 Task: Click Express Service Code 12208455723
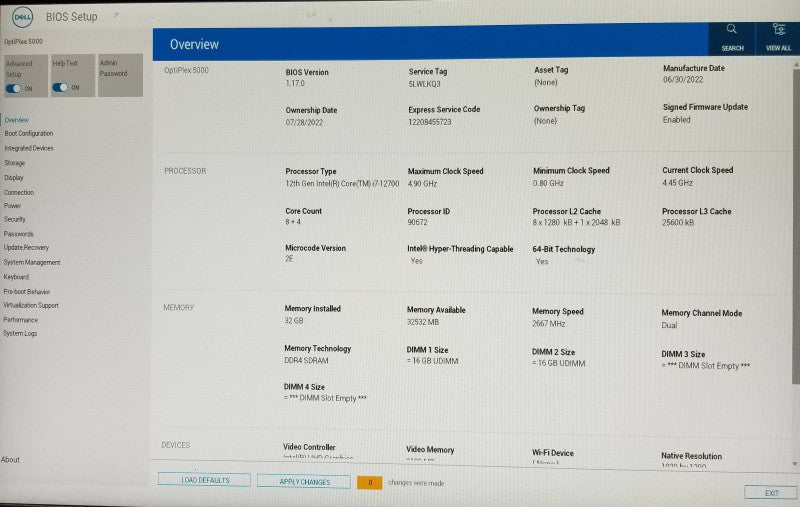430,122
